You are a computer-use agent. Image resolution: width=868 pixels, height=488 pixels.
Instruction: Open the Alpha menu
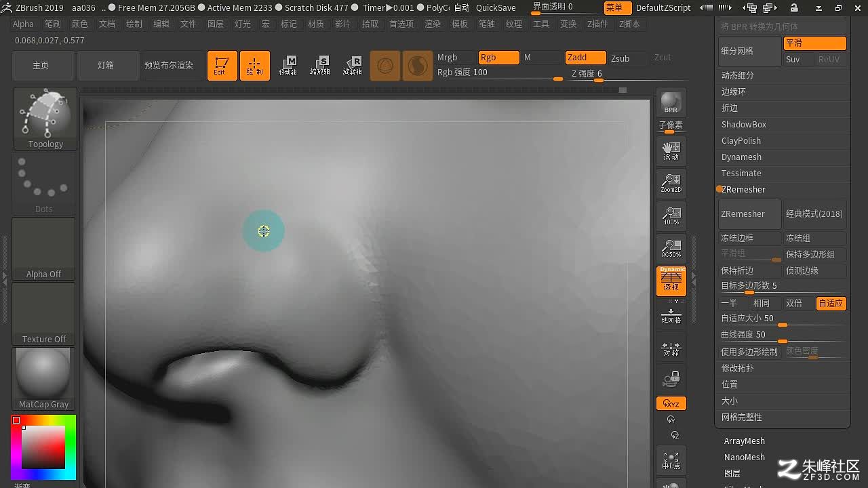coord(23,24)
